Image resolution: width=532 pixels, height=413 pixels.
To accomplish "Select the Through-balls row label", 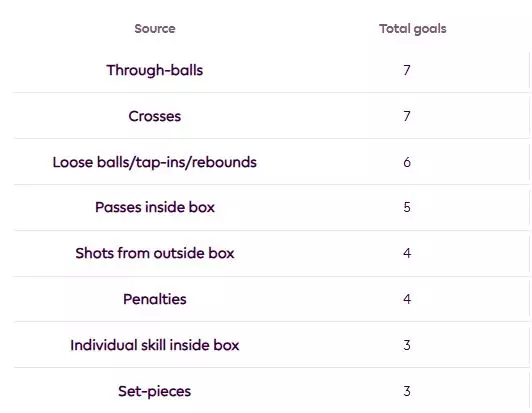I will pos(155,71).
